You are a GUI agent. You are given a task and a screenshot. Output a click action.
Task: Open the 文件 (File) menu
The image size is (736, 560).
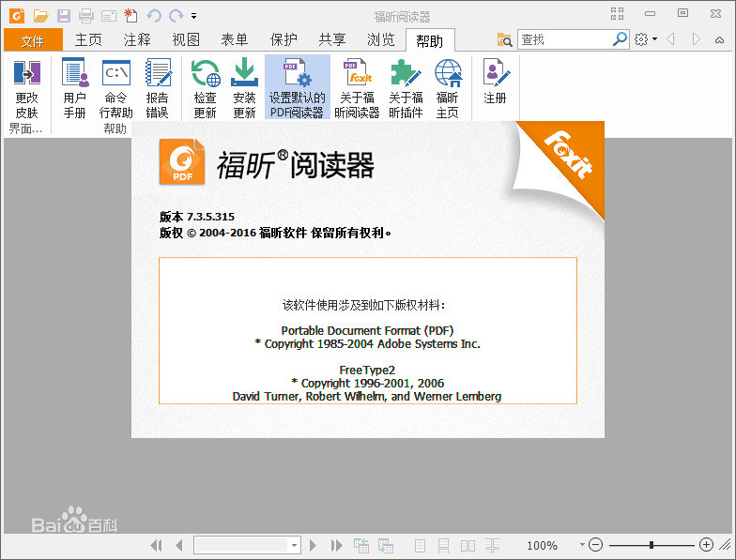coord(33,40)
